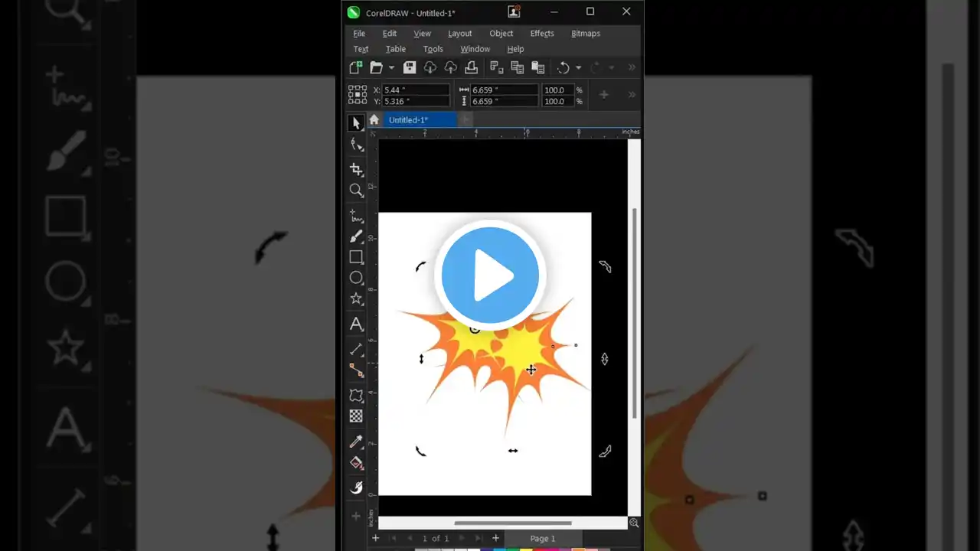Activate the Zoom tool in the toolbox
Screen dimensions: 980x551
pyautogui.click(x=356, y=190)
